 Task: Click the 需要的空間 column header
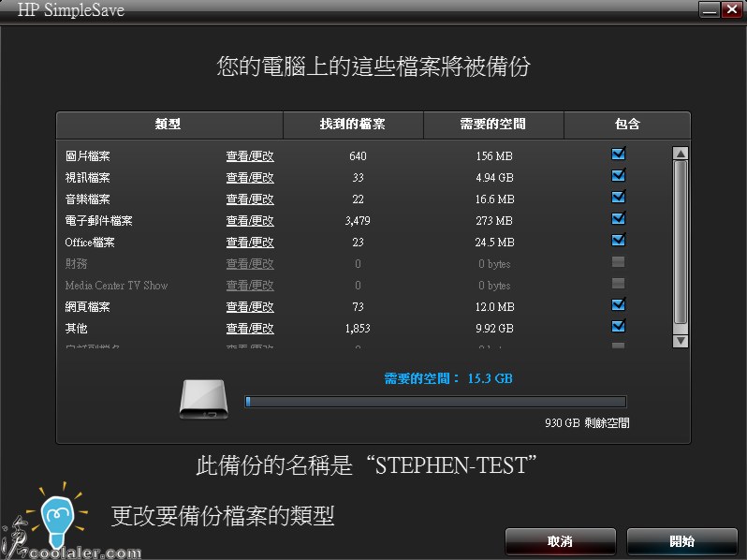(493, 125)
